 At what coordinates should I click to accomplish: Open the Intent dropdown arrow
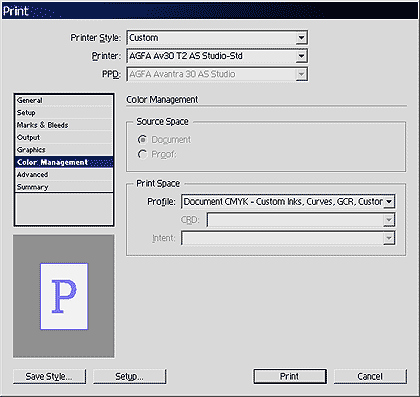click(x=389, y=238)
